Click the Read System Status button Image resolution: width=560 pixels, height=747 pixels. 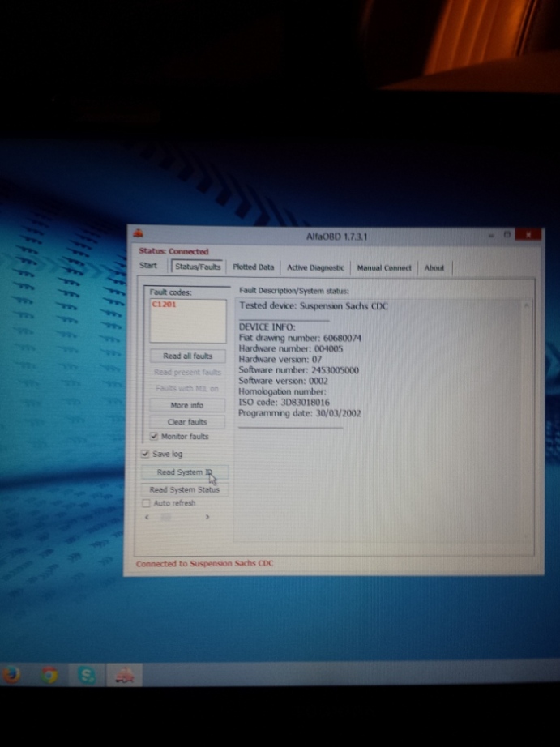pos(185,489)
